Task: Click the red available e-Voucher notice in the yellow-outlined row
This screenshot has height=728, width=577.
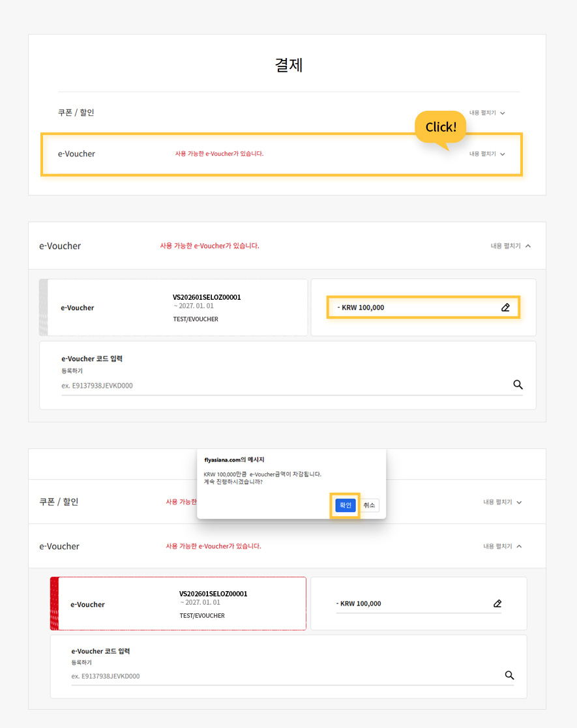Action: [x=219, y=154]
